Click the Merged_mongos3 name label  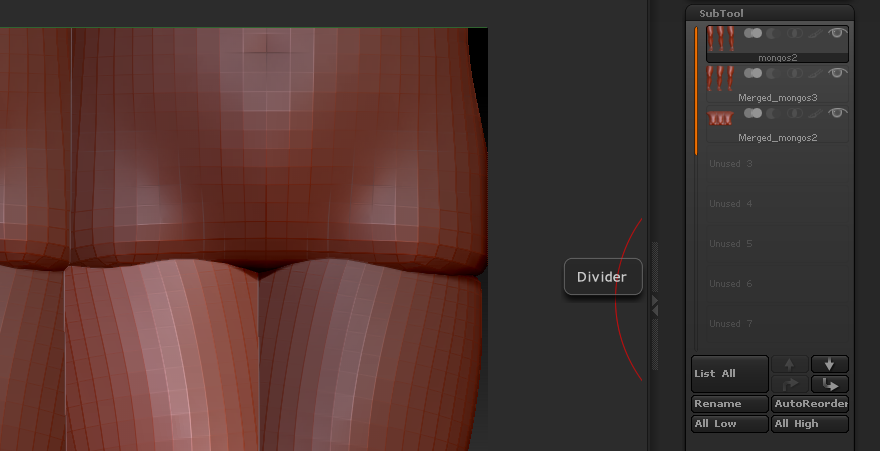[777, 98]
